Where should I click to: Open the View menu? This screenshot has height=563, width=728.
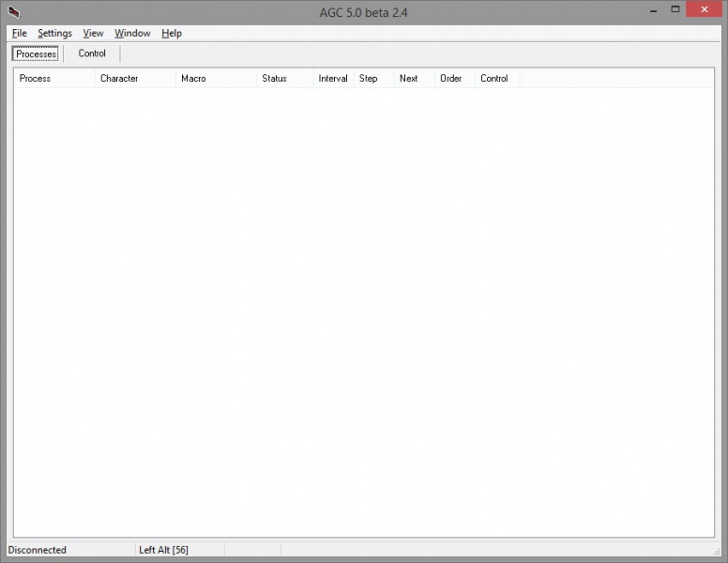(x=93, y=33)
